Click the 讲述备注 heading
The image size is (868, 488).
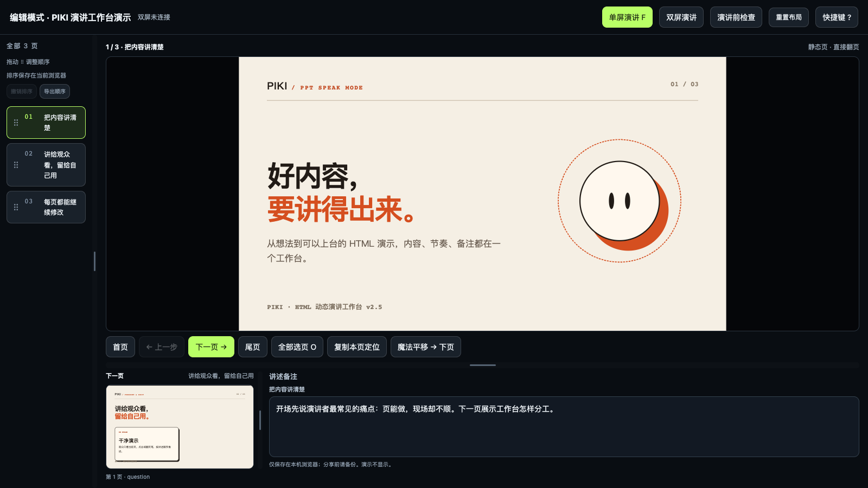pyautogui.click(x=283, y=376)
